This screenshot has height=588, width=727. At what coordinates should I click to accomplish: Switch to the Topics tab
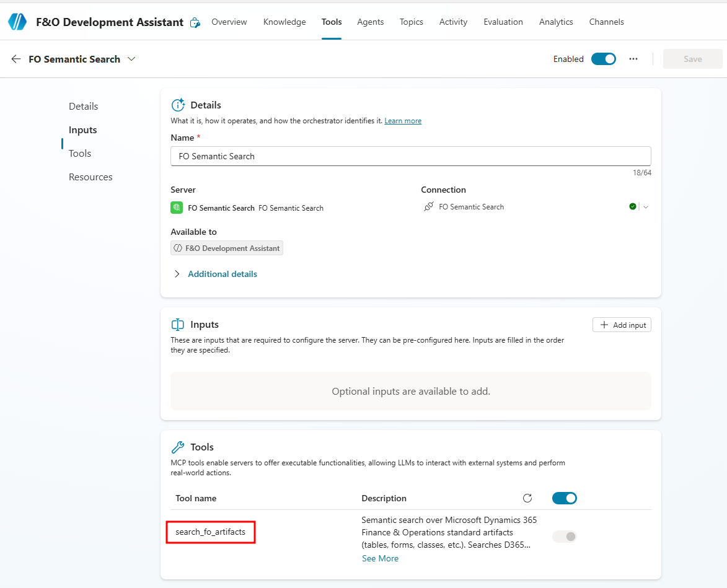412,22
